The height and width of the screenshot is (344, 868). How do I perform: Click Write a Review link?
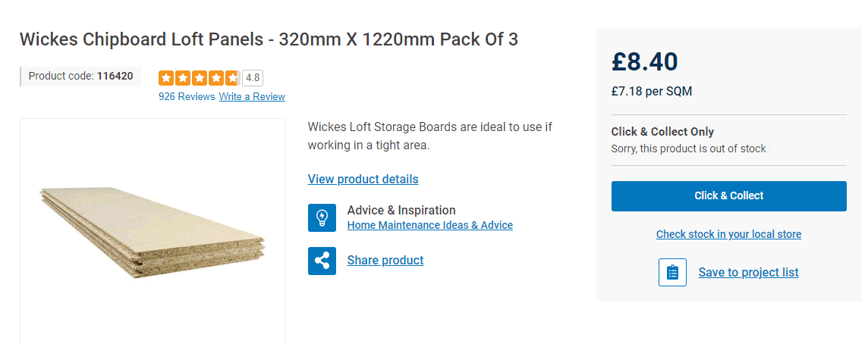252,96
